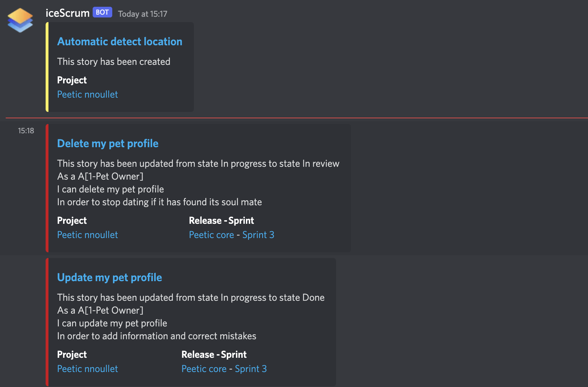
Task: Click 'Peetic nnoullet' under Update my pet profile
Action: click(87, 368)
